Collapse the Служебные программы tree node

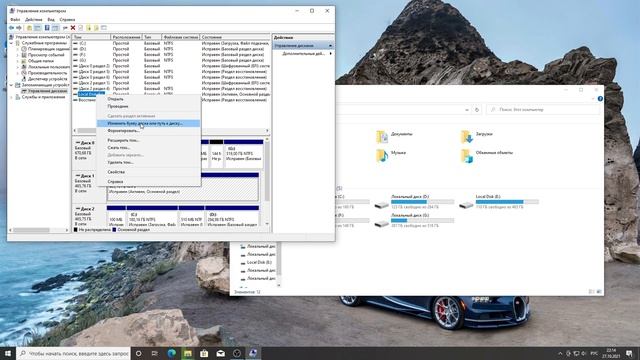coord(11,43)
